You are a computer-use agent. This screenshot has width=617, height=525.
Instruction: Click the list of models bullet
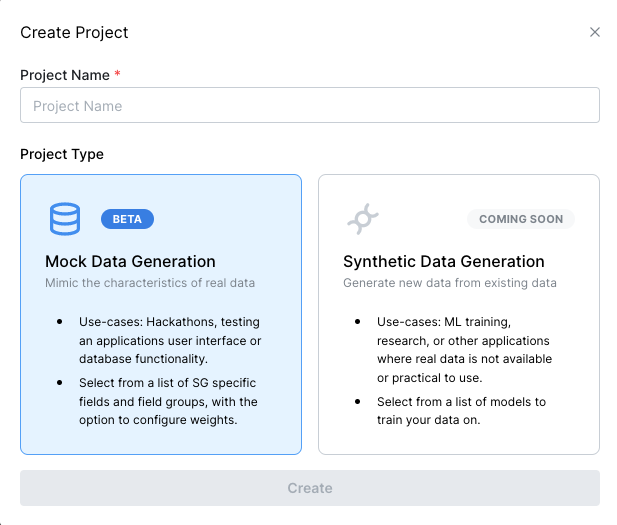[461, 411]
